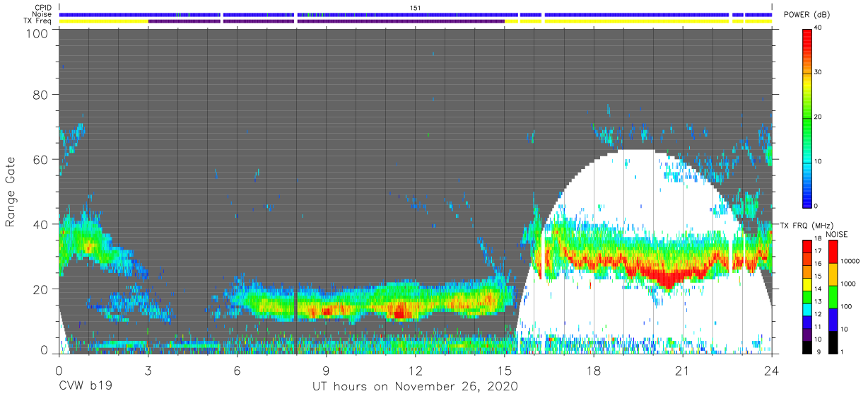
Task: Click the x-axis tick label 6
Action: 237,370
